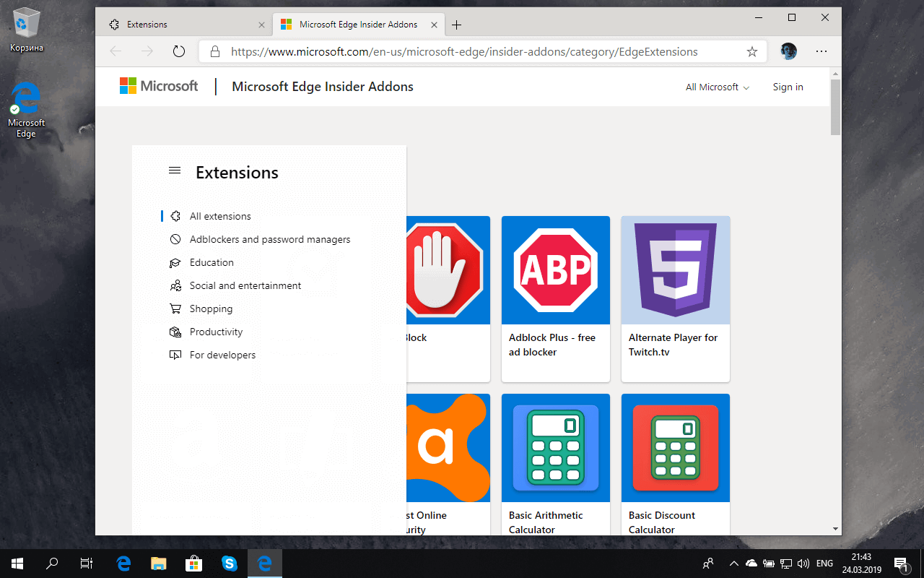Screen dimensions: 924x578
Task: Click the browser Forward arrow
Action: pos(147,51)
